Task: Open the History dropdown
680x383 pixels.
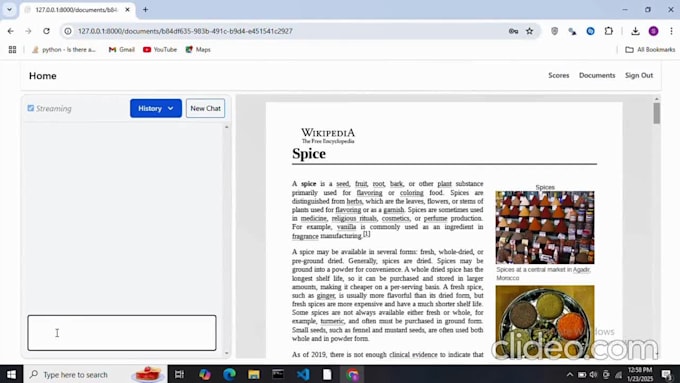Action: (156, 108)
